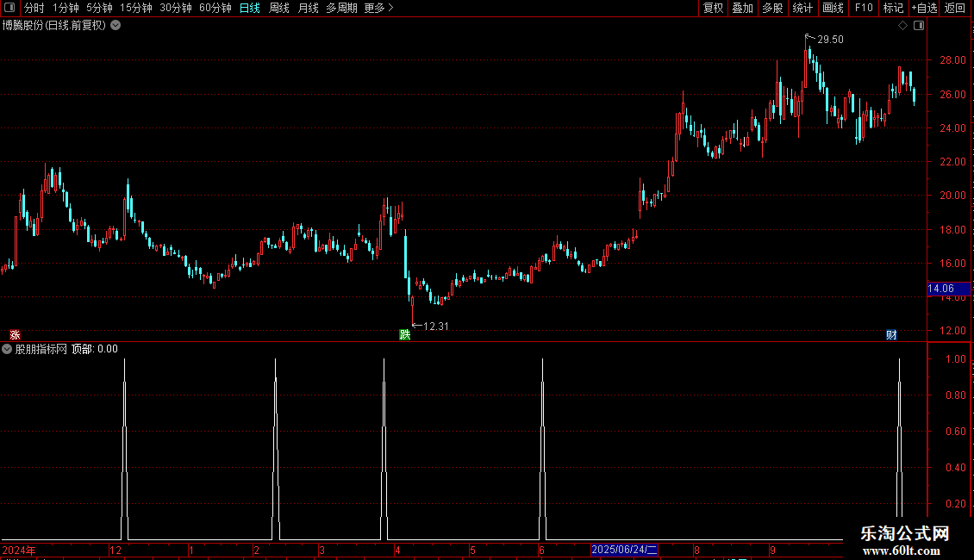Screen dimensions: 974x560
Task: Open dropdown beside 博腾股份 chart title
Action: [x=116, y=26]
